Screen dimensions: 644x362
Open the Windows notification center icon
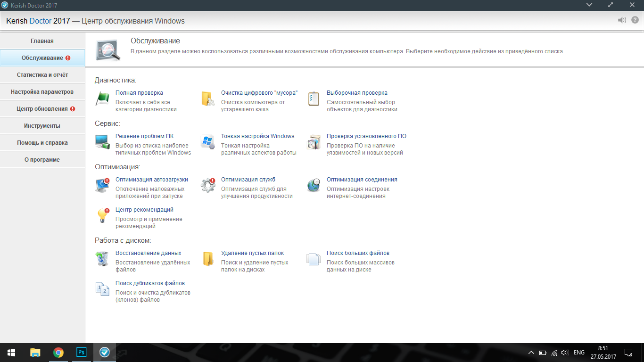tap(628, 353)
